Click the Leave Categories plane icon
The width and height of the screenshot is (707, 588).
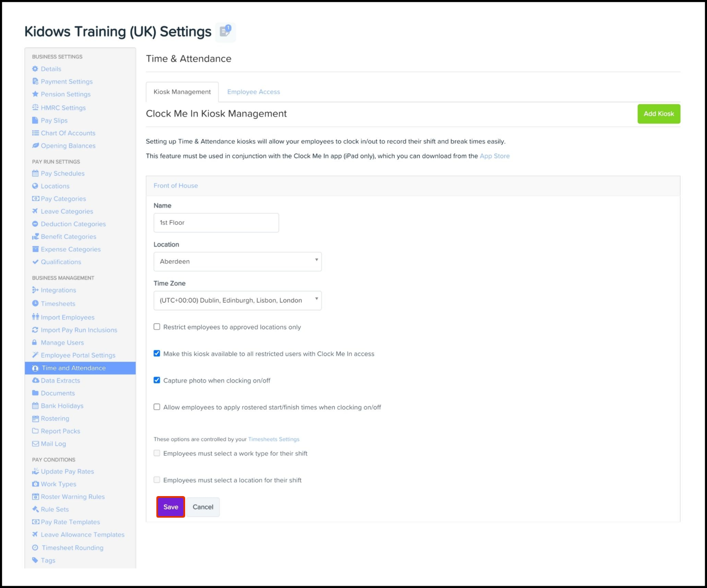35,211
